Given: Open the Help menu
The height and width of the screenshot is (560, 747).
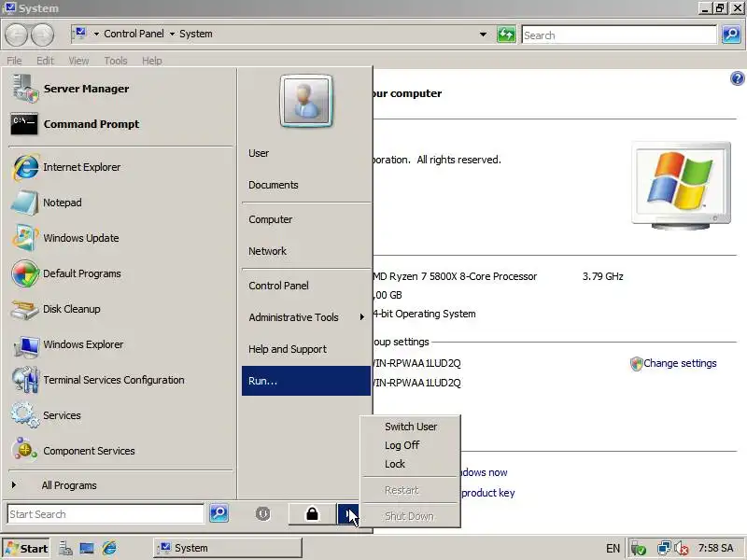Looking at the screenshot, I should (152, 61).
